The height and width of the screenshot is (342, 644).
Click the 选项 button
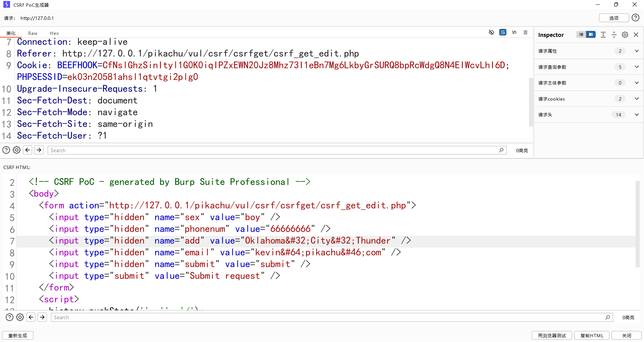614,18
